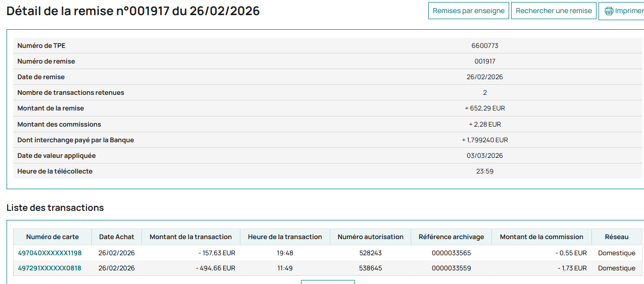Click the printer icon beside Imprimer
The width and height of the screenshot is (644, 284).
pyautogui.click(x=609, y=11)
